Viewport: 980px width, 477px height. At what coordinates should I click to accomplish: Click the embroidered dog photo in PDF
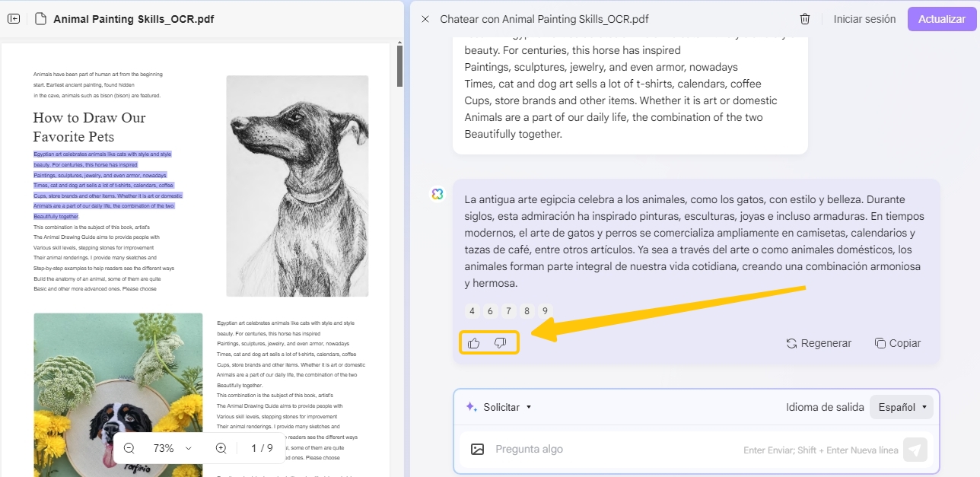118,395
